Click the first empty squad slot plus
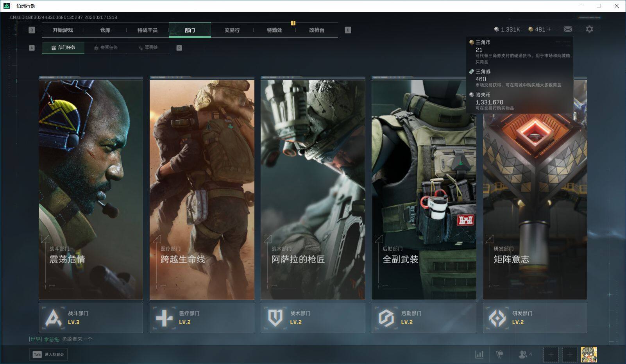 [551, 355]
